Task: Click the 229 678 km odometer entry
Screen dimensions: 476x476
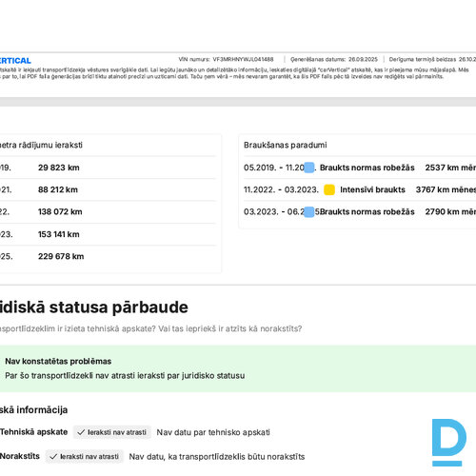Action: [x=61, y=256]
